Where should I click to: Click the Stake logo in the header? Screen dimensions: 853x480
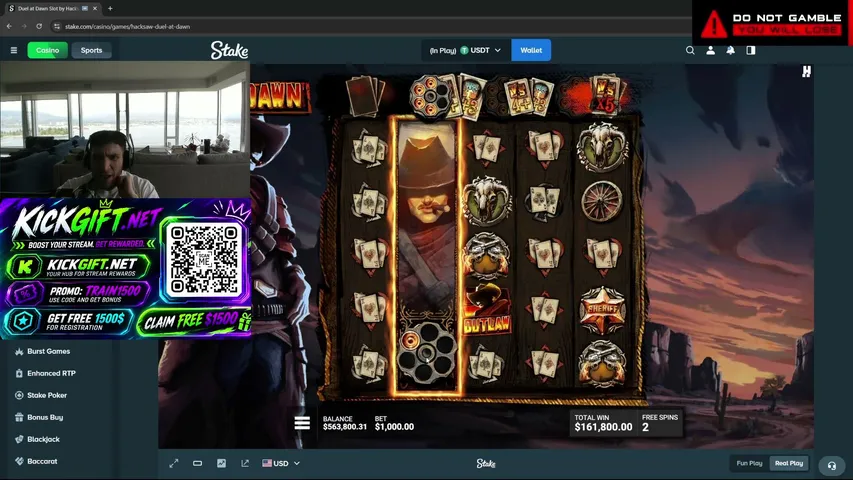pyautogui.click(x=229, y=50)
